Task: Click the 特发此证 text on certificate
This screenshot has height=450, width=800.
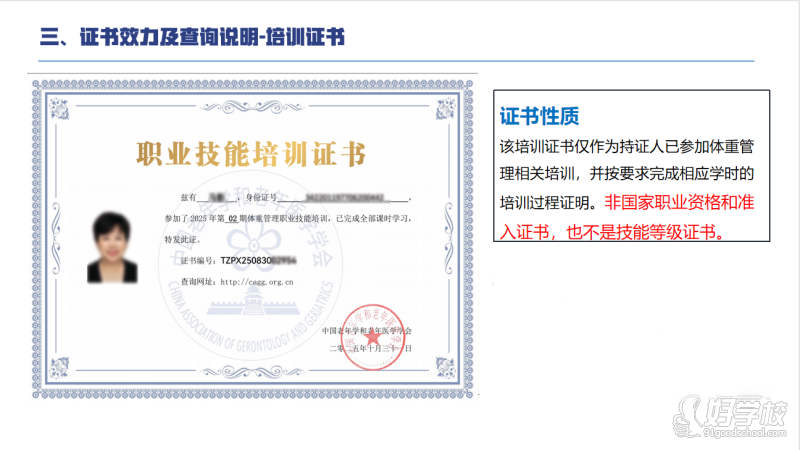Action: coord(185,240)
